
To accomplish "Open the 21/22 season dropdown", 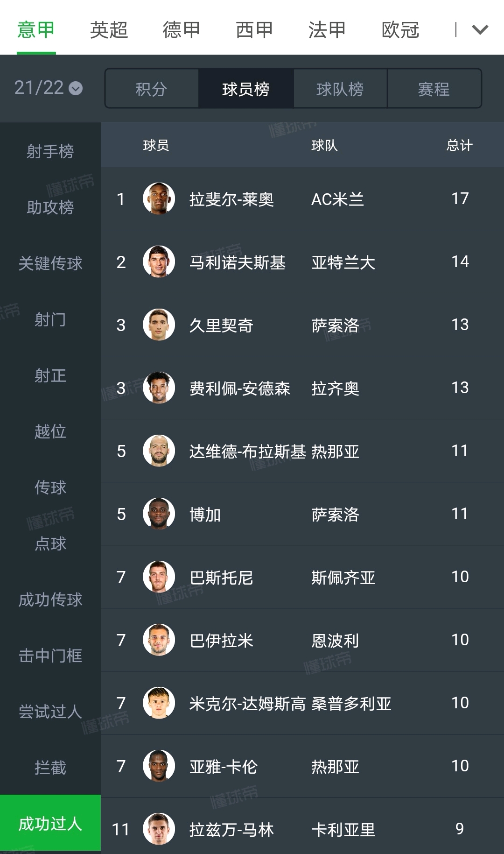I will (49, 88).
